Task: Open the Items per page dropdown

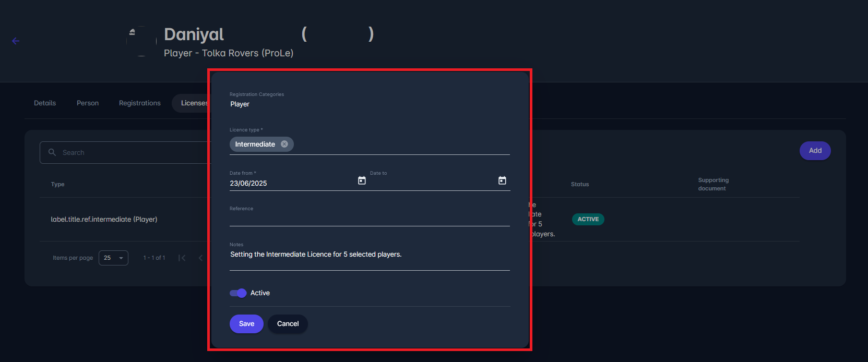Action: [x=113, y=258]
